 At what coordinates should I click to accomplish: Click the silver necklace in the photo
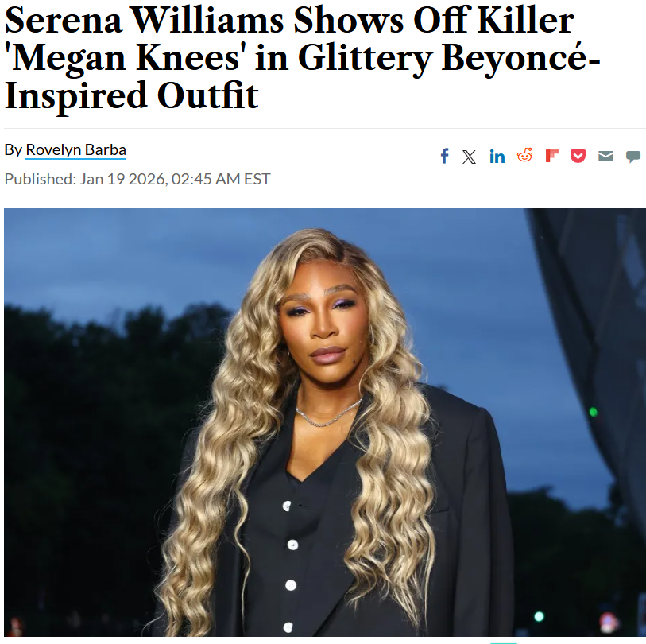(x=328, y=414)
